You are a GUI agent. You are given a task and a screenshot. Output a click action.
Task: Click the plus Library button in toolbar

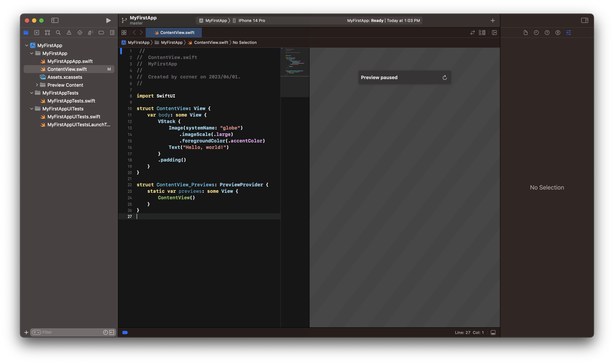[493, 21]
